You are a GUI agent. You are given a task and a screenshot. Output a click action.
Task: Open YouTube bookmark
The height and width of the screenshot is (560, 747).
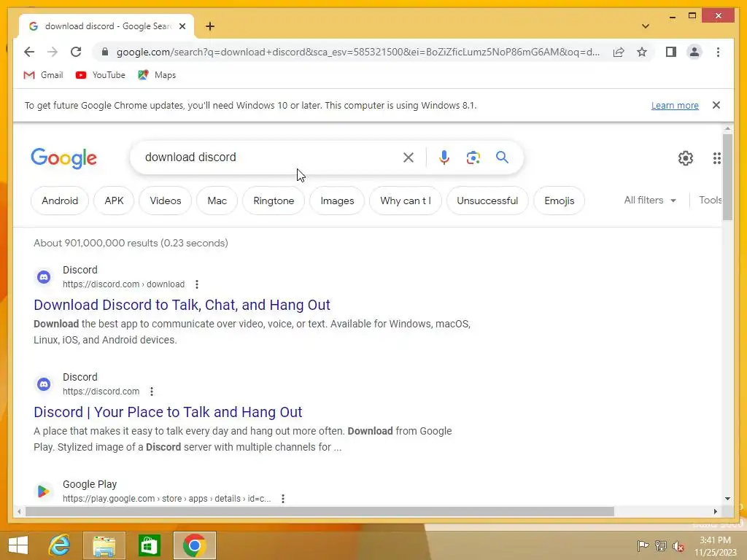100,75
